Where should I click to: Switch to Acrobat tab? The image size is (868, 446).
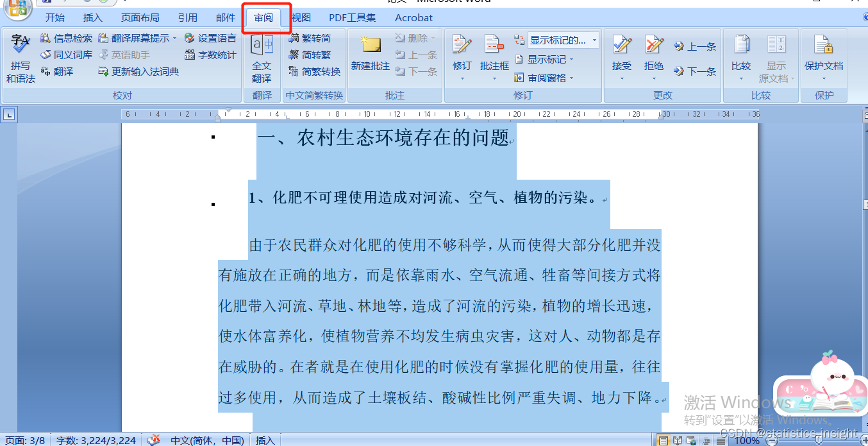[413, 18]
